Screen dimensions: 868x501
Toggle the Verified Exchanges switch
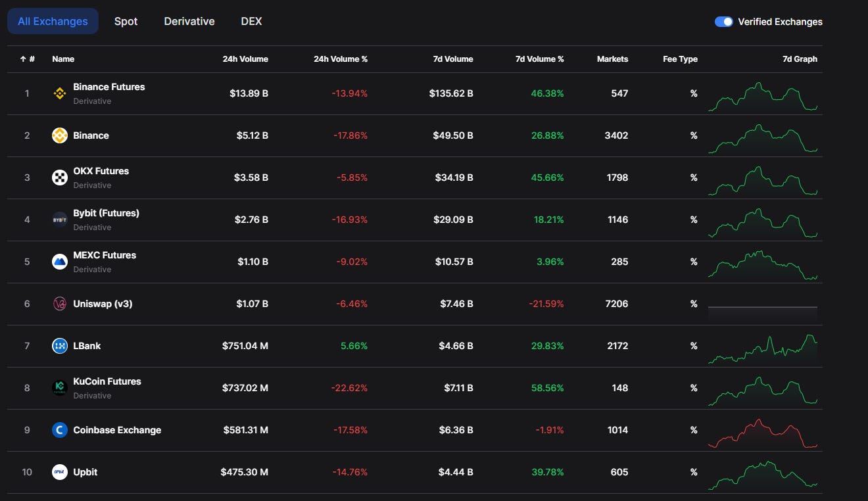(x=724, y=22)
